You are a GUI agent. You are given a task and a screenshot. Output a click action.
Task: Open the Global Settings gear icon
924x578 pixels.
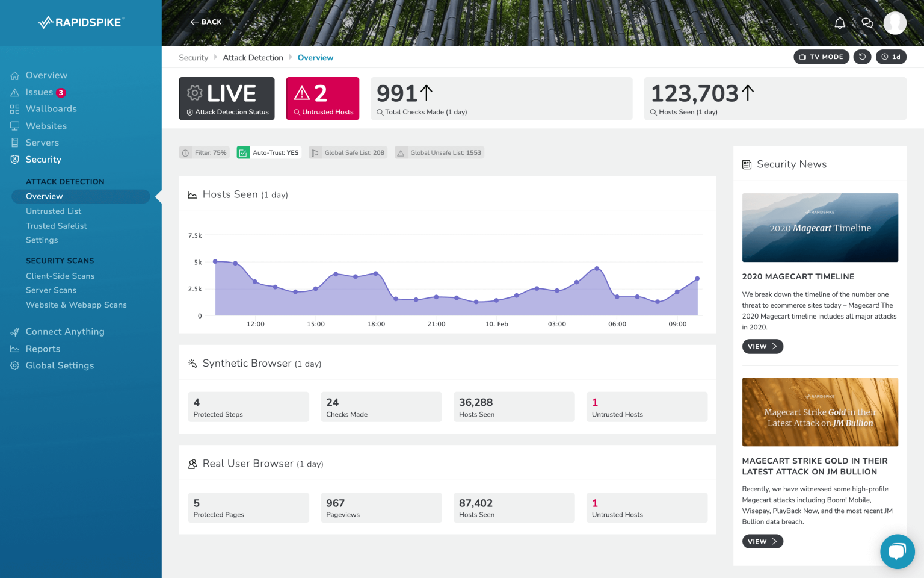[14, 365]
